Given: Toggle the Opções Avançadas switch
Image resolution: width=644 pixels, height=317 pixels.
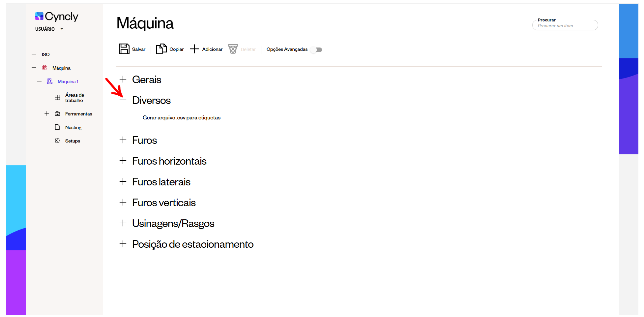Looking at the screenshot, I should (316, 49).
